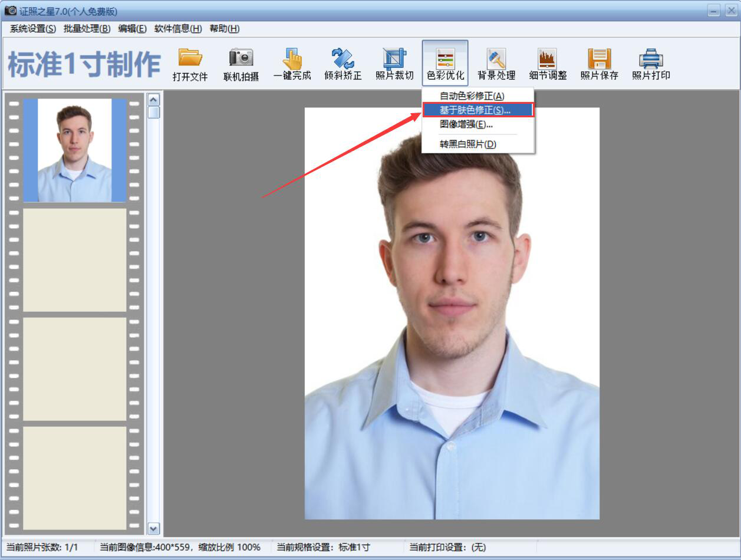This screenshot has height=560, width=741.
Task: Open the 系统设置(S) menu
Action: [33, 29]
